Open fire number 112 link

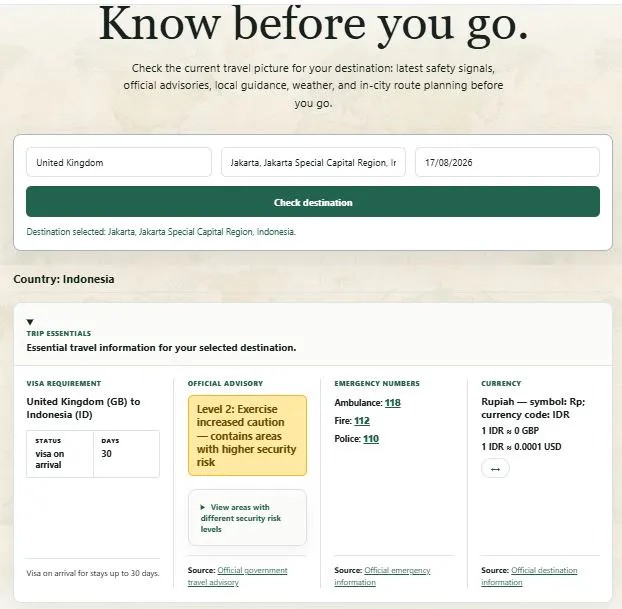tap(362, 421)
